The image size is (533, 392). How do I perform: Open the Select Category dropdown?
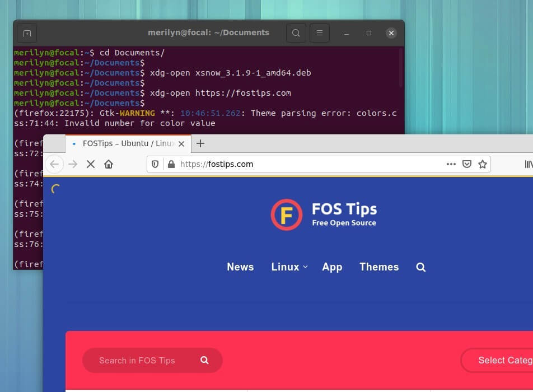pyautogui.click(x=498, y=360)
